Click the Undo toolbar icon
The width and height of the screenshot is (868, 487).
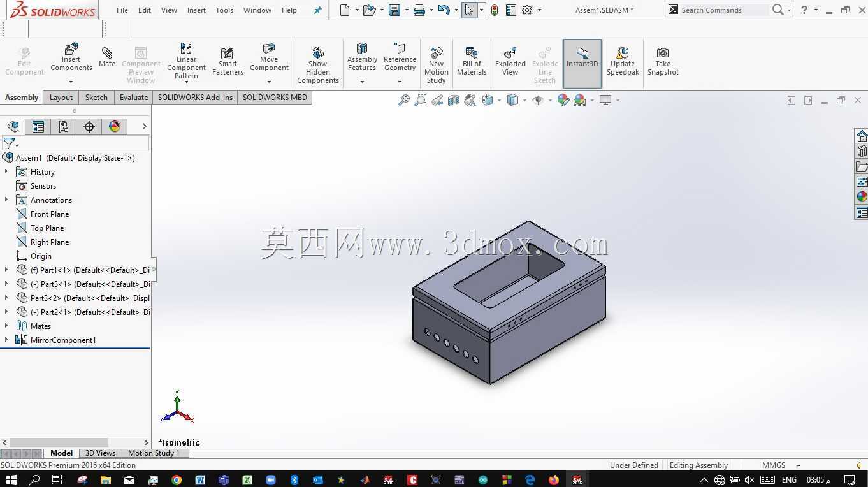coord(444,10)
